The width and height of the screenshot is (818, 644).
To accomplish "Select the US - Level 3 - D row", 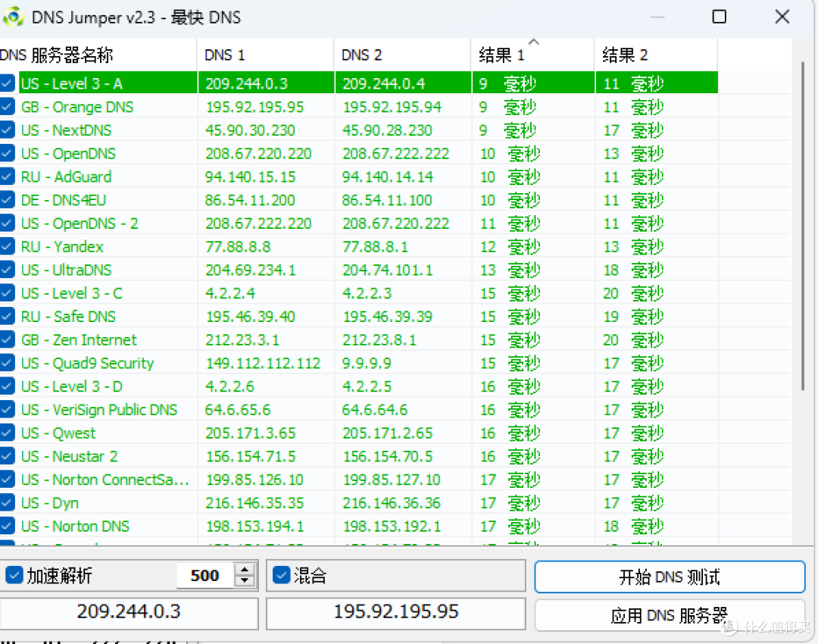I will coord(359,386).
